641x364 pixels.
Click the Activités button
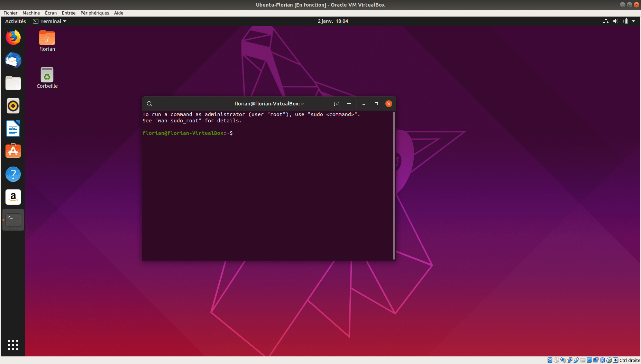point(16,21)
